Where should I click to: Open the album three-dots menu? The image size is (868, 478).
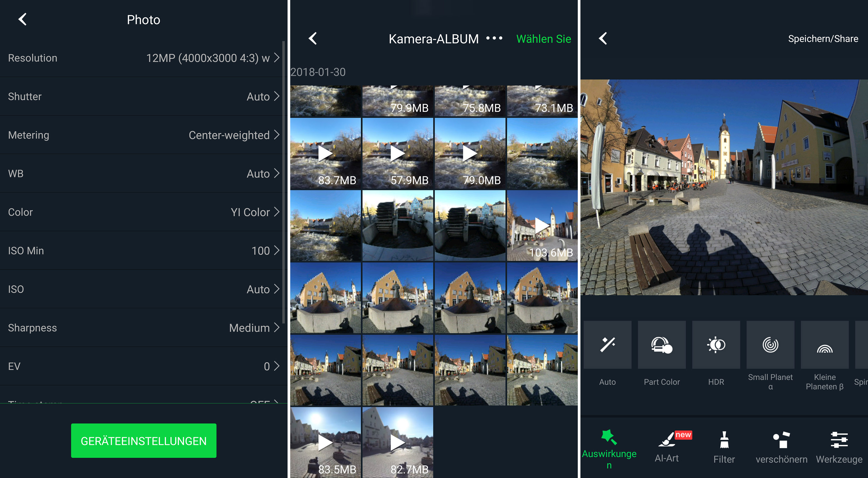click(494, 38)
